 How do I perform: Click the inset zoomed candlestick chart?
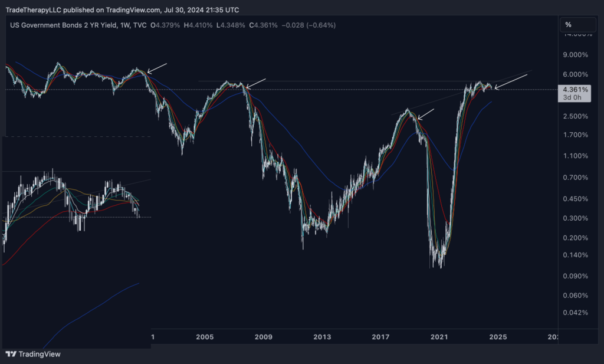(x=76, y=236)
